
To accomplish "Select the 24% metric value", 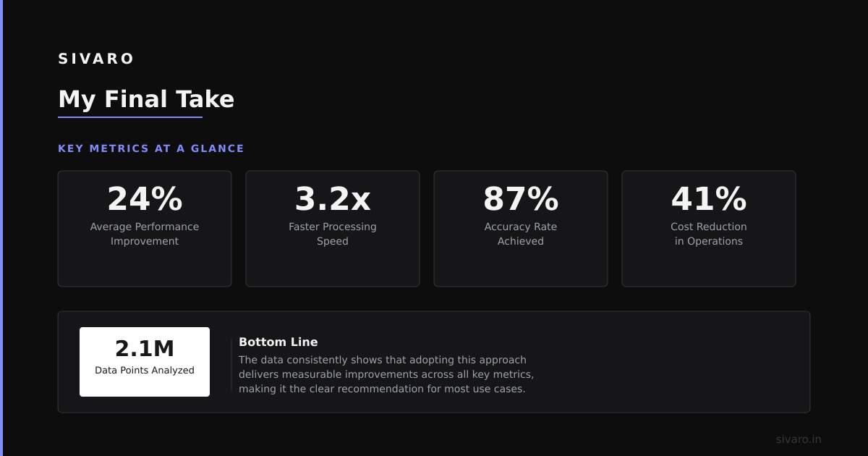I will click(145, 199).
